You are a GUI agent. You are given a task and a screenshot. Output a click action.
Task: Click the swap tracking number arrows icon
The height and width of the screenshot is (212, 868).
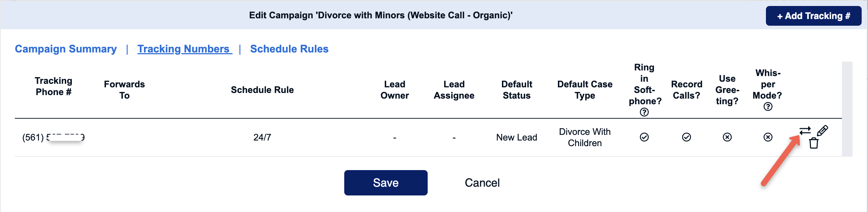805,131
